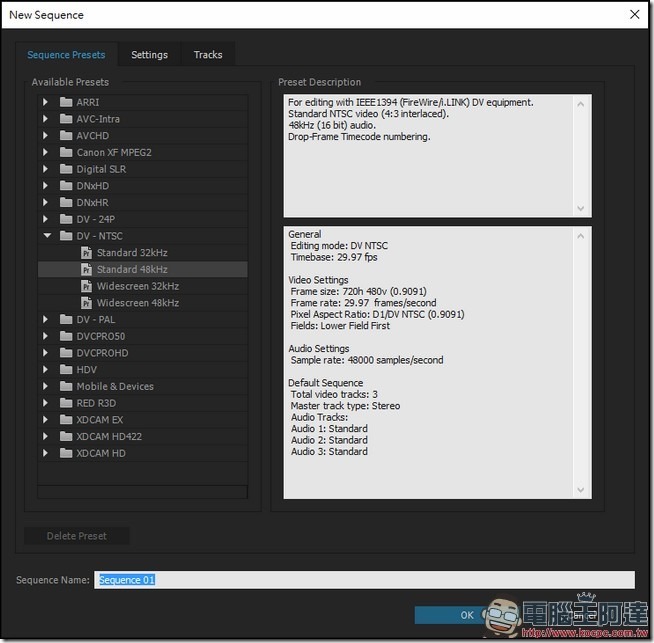Click the DNxHD folder icon

click(x=66, y=186)
